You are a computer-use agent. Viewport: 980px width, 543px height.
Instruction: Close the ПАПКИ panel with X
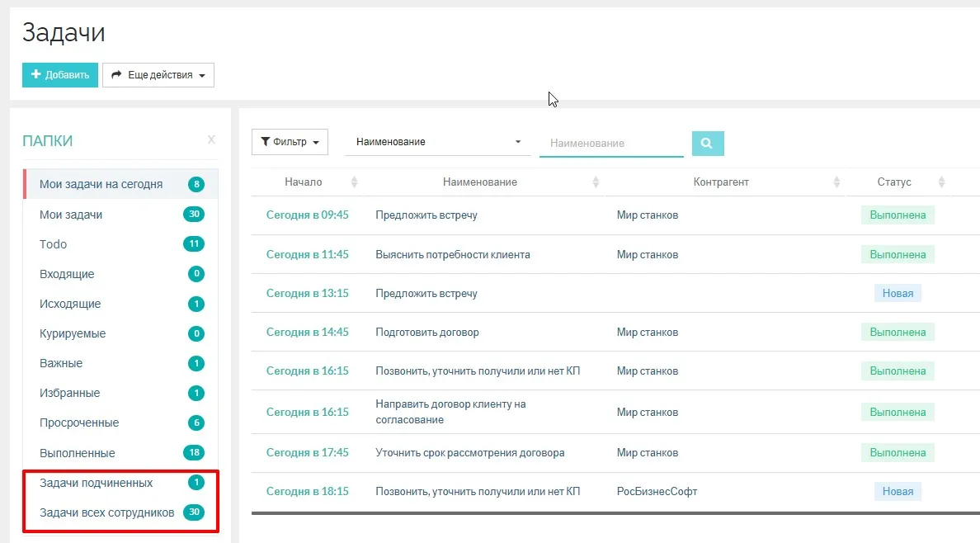pos(211,140)
